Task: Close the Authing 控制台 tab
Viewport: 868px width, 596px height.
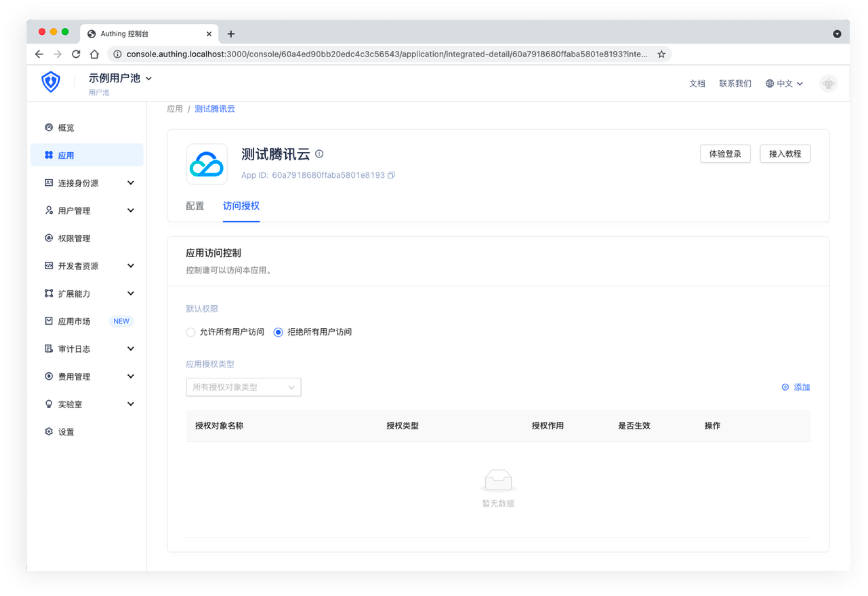Action: tap(209, 34)
